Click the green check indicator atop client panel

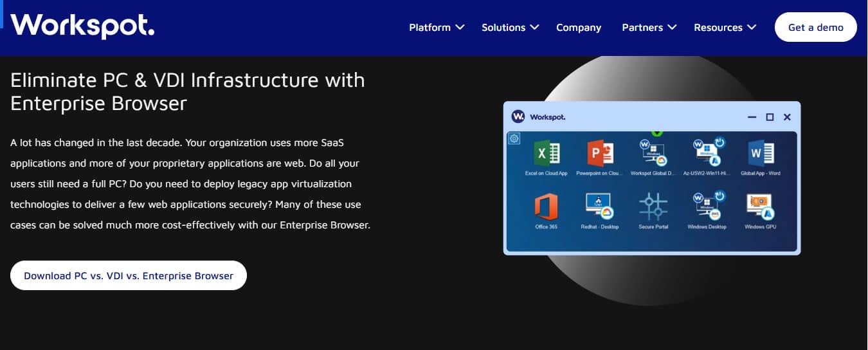click(x=656, y=133)
